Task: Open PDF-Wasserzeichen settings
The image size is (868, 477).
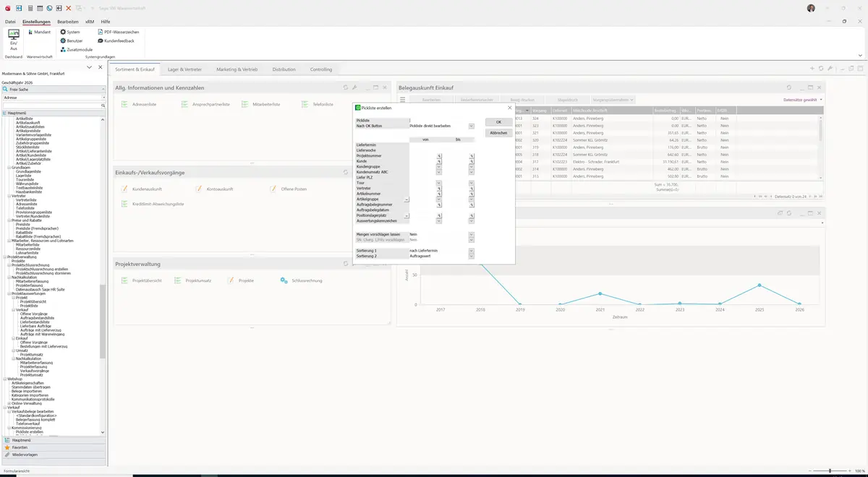Action: coord(118,32)
